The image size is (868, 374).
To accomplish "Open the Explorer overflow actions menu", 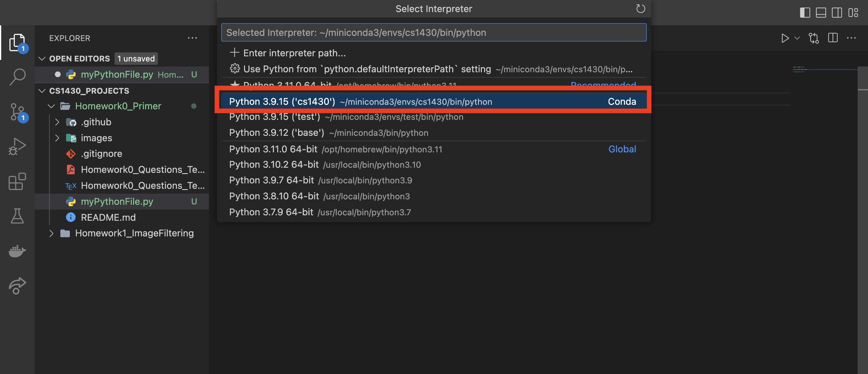I will [x=192, y=38].
